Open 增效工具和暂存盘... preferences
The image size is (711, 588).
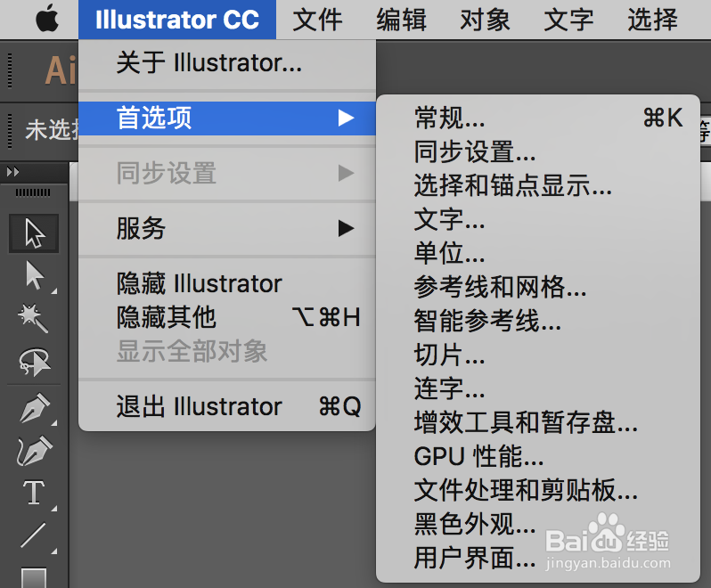tap(538, 422)
